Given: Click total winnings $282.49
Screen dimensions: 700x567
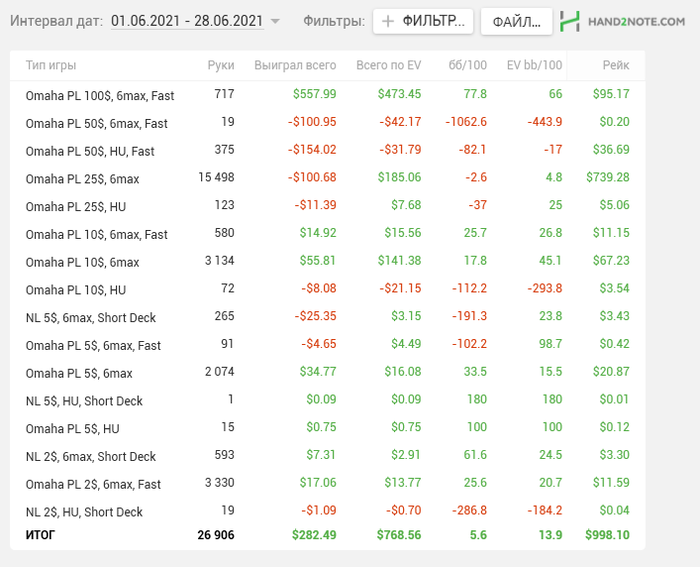Looking at the screenshot, I should (x=314, y=535).
